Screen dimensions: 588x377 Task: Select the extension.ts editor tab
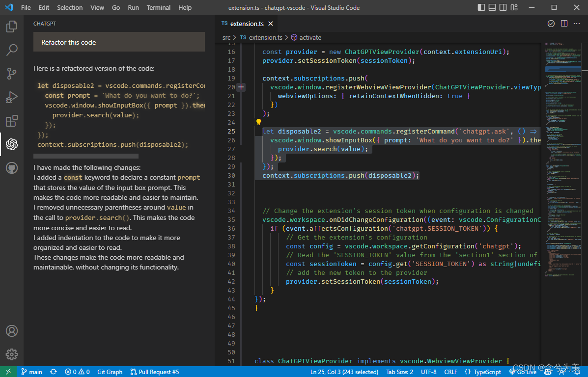pos(246,24)
